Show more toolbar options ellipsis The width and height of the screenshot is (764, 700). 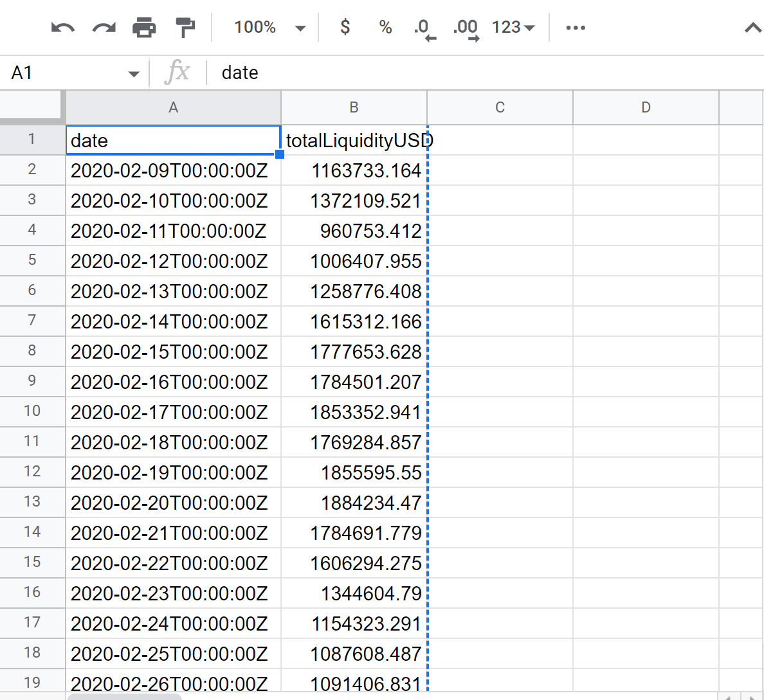[575, 28]
